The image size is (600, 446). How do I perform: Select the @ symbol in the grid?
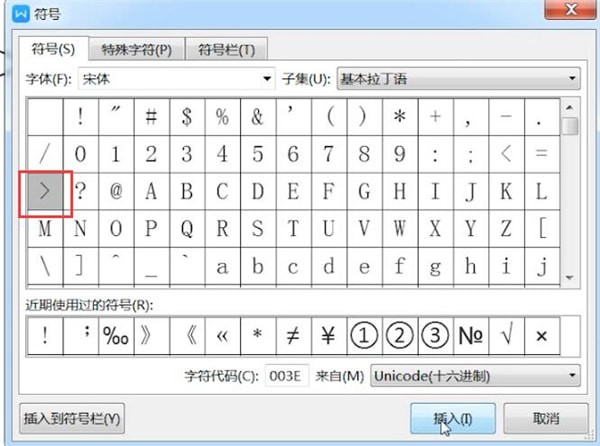pos(115,192)
